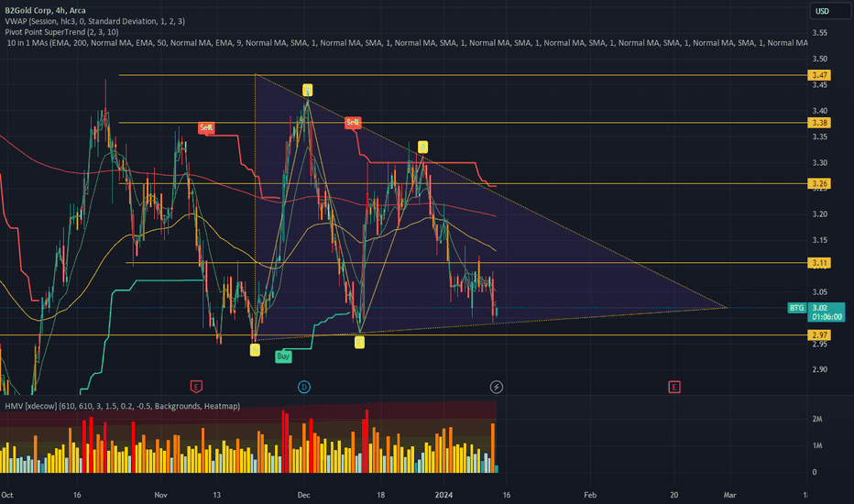Select the 10 in 1 MAs legend
The image size is (854, 504).
[x=408, y=42]
